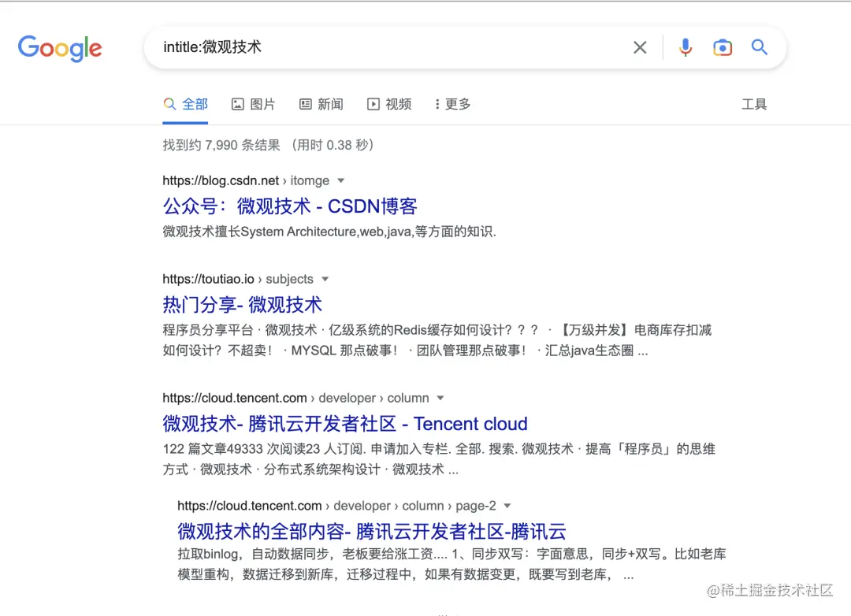Expand the chevron next to toutiao.io subjects breadcrumb
This screenshot has width=851, height=616.
tap(326, 279)
